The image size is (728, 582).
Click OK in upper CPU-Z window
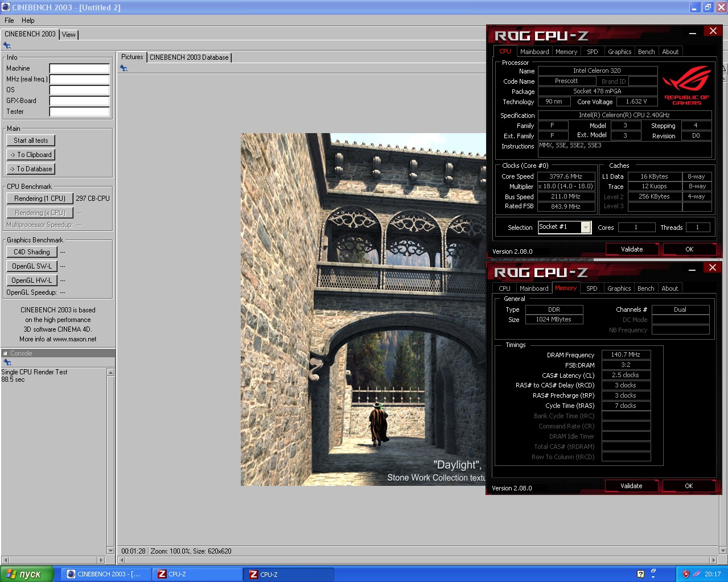click(689, 249)
